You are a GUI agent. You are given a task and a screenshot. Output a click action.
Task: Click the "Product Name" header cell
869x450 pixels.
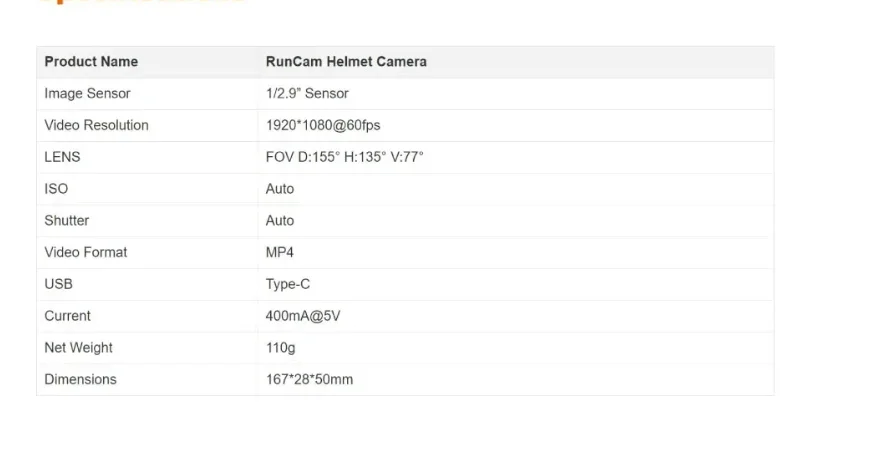point(91,62)
